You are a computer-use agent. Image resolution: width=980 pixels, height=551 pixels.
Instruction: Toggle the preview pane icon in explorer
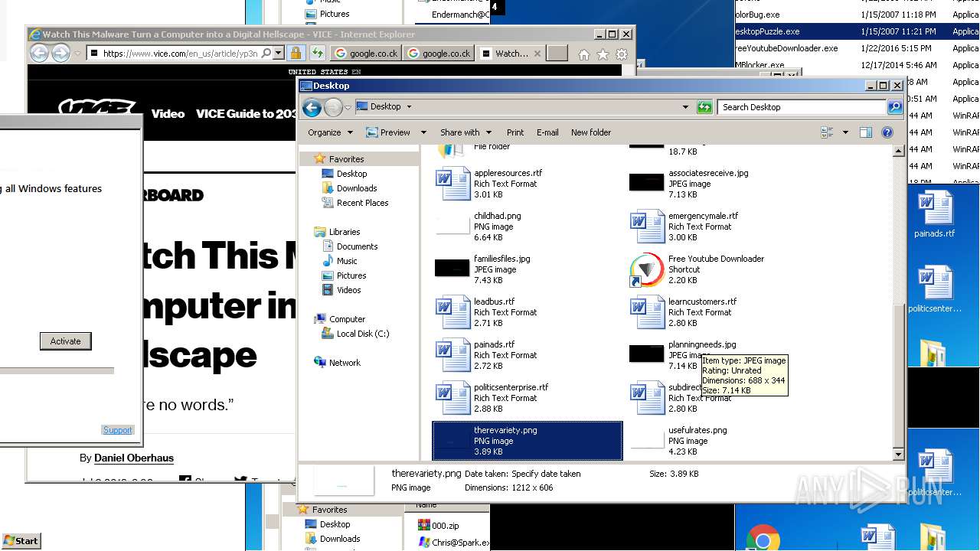click(866, 132)
